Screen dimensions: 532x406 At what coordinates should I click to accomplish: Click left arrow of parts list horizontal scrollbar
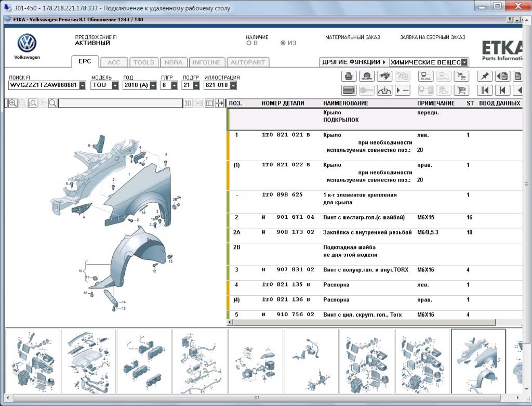pyautogui.click(x=230, y=322)
